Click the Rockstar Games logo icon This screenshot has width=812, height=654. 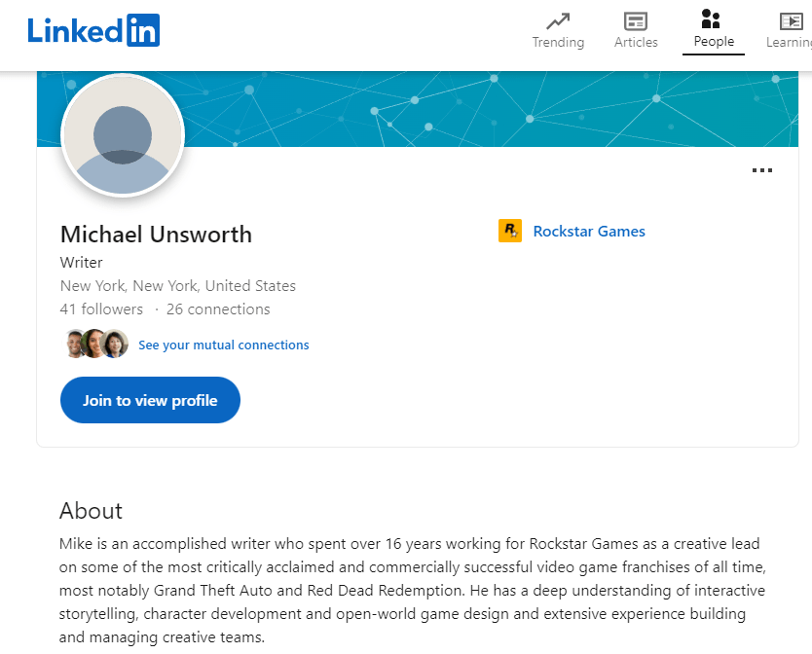509,231
